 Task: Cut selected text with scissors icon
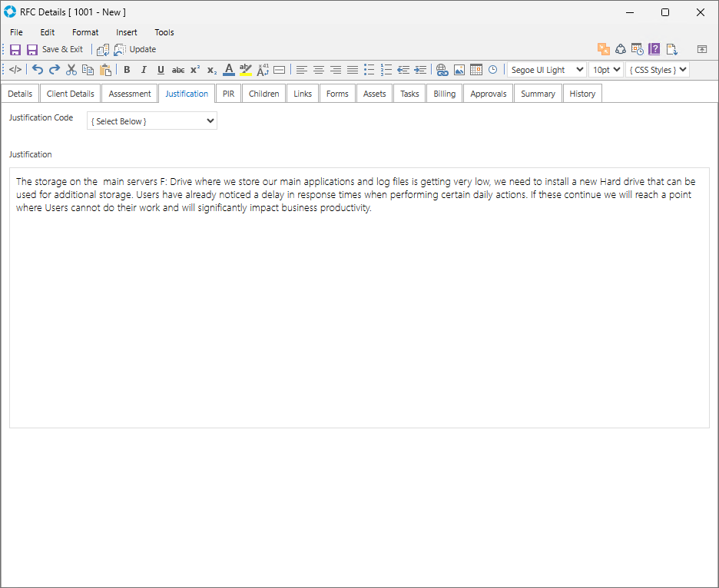71,70
